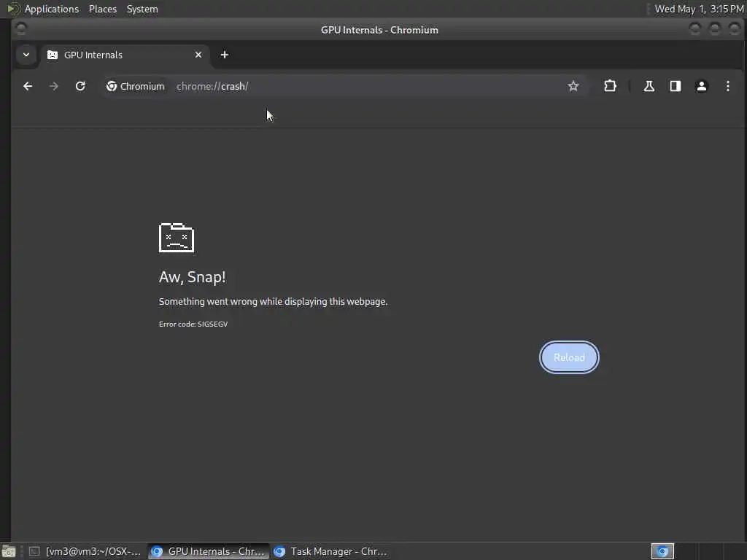The height and width of the screenshot is (560, 747).
Task: Open the Extensions puzzle icon
Action: (x=610, y=86)
